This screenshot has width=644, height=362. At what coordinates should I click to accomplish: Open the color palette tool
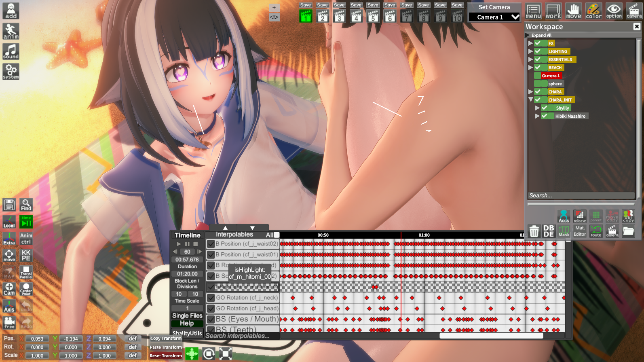[593, 11]
